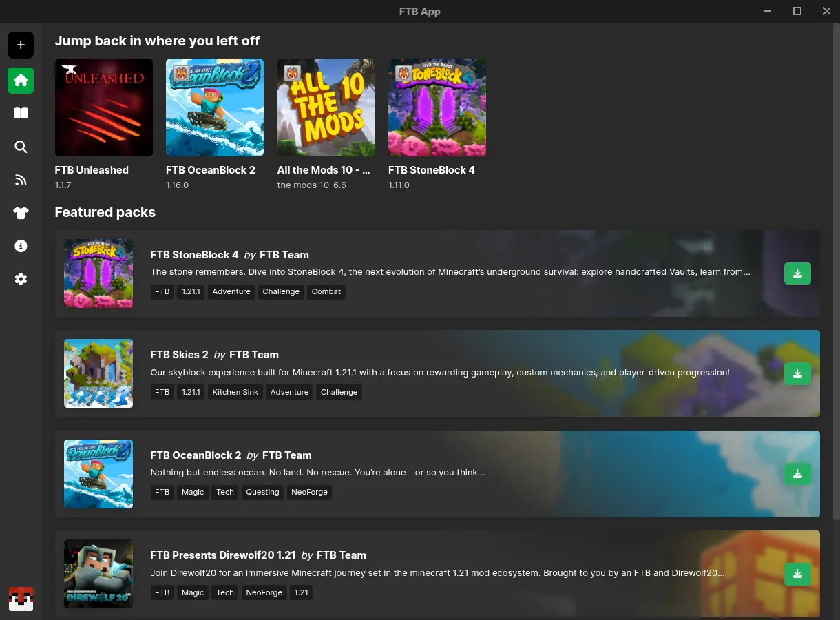Select the Magic tag on OceanBlock 2
Viewport: 840px width, 620px height.
pos(193,492)
